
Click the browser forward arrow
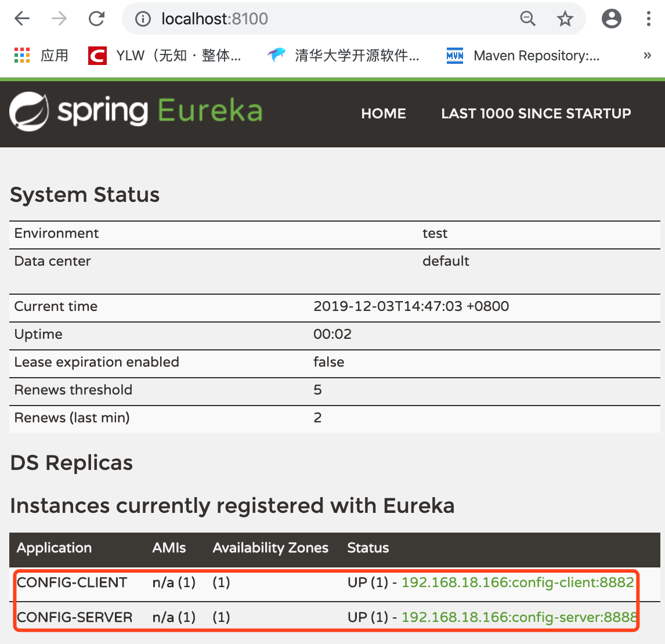[x=59, y=19]
